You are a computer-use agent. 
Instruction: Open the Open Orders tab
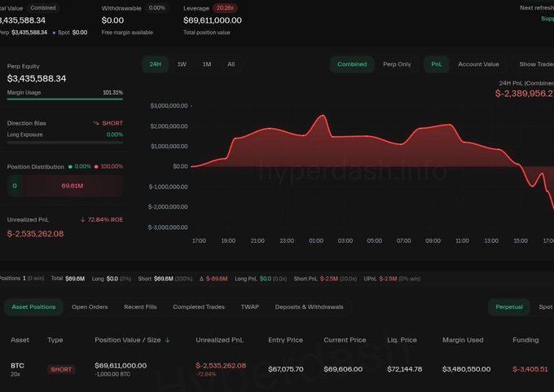[90, 307]
